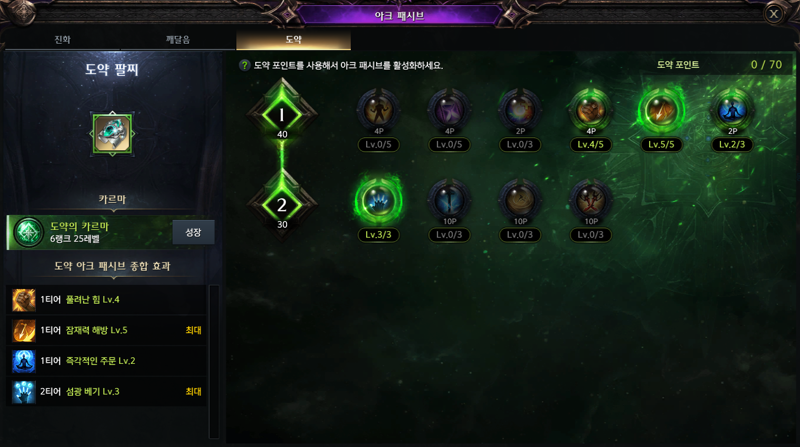The height and width of the screenshot is (447, 800).
Task: Switch to the 깨달음 tab
Action: point(178,39)
